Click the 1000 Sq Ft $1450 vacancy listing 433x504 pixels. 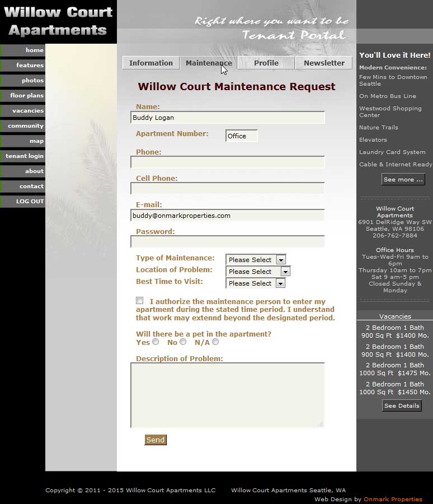[x=395, y=388]
